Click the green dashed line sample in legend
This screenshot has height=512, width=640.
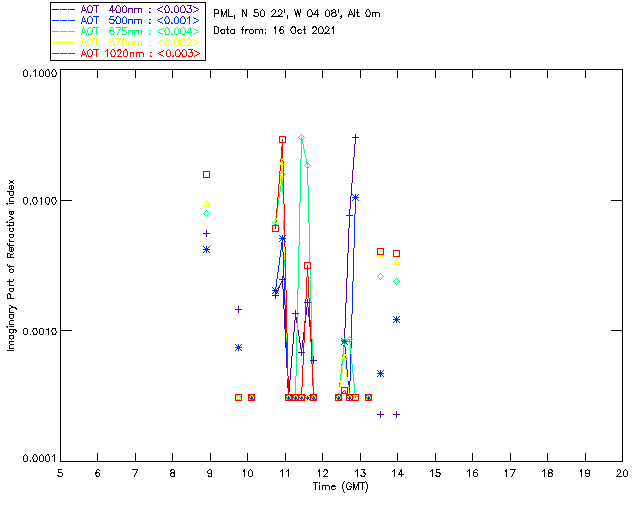(64, 31)
